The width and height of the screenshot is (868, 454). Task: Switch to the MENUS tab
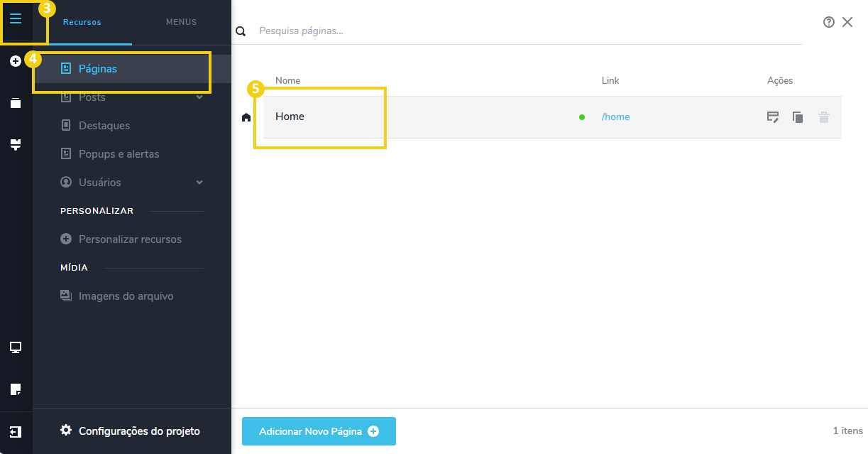tap(182, 22)
